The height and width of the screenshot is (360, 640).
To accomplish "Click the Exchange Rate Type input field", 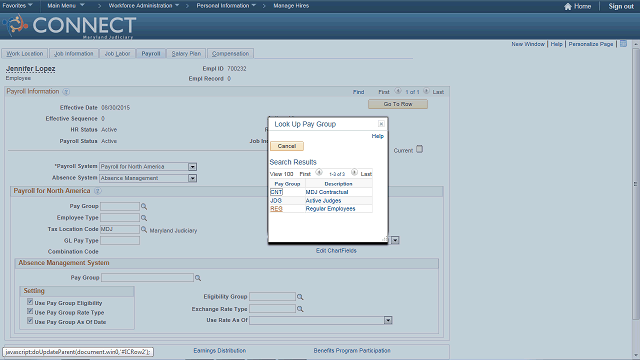I will pyautogui.click(x=272, y=309).
